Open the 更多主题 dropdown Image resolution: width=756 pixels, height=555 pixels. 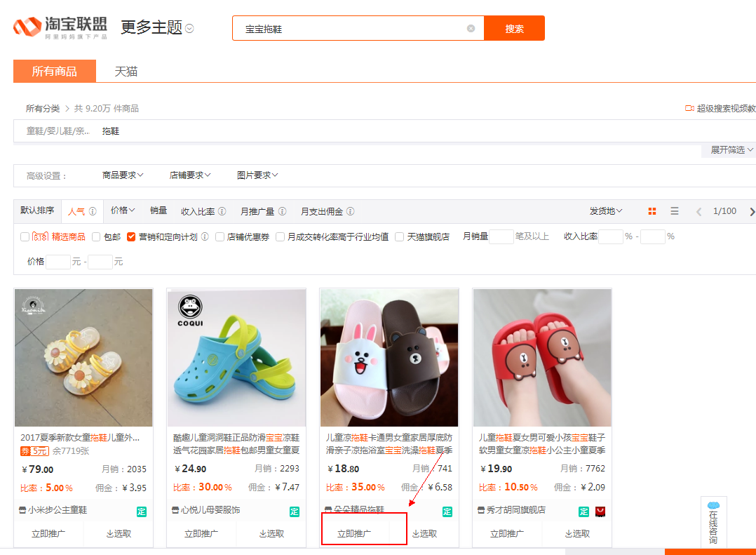(x=157, y=28)
